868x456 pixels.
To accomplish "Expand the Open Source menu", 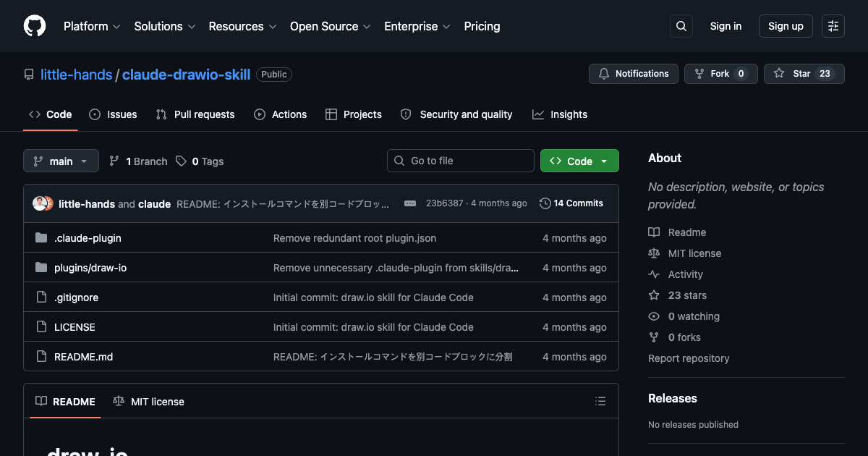I will point(331,26).
